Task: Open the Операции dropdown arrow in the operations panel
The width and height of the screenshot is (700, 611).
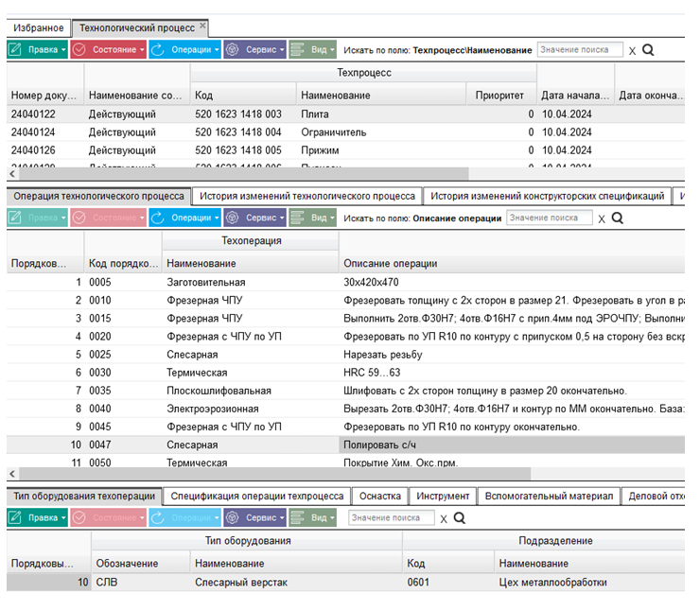Action: (x=217, y=218)
